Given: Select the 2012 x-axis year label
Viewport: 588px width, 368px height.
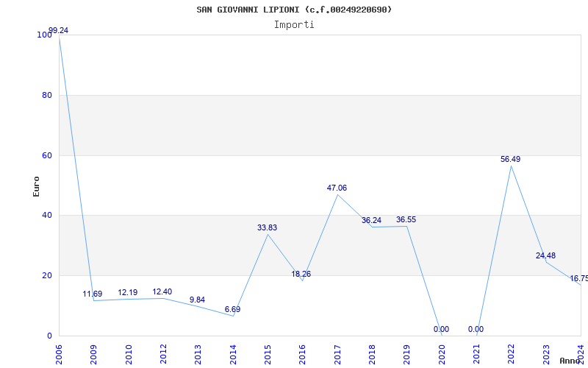Looking at the screenshot, I should tap(163, 355).
